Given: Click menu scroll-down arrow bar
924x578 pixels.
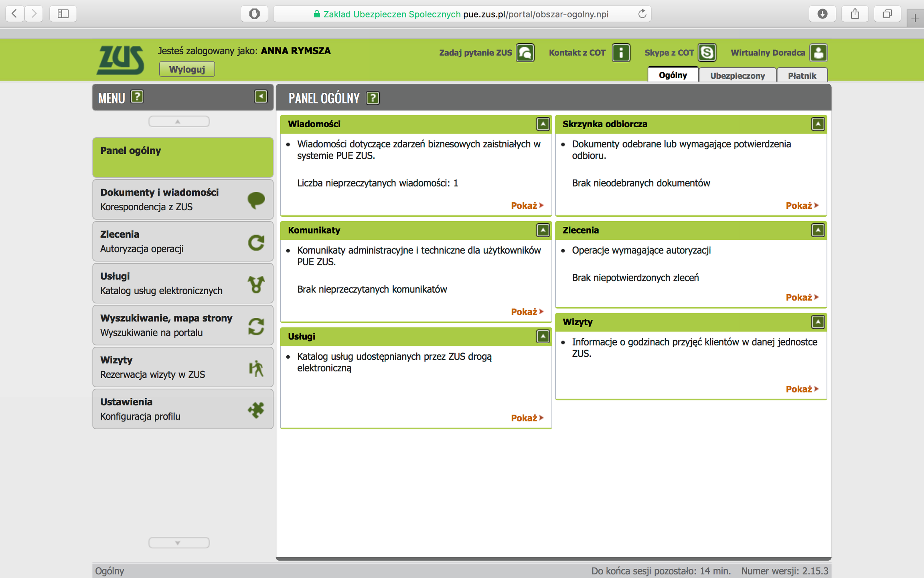Looking at the screenshot, I should point(179,543).
